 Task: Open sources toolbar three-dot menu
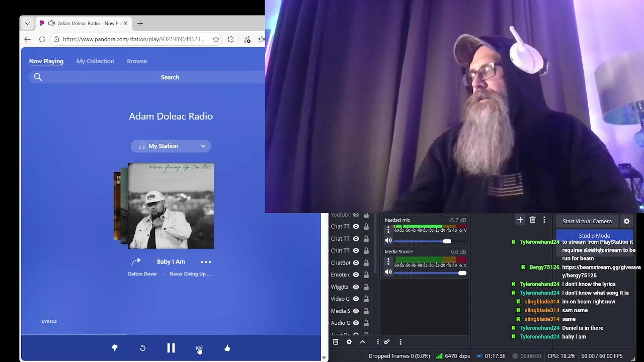point(378,342)
